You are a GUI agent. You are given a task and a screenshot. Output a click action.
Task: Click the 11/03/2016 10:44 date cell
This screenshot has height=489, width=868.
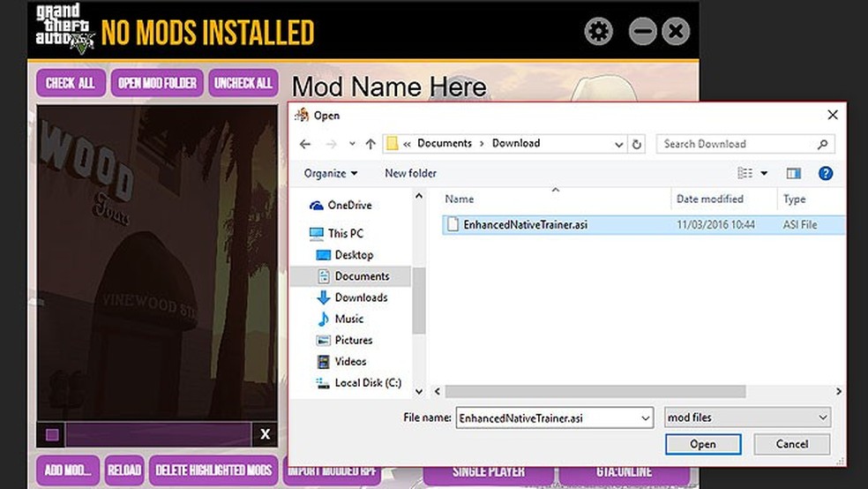[715, 224]
